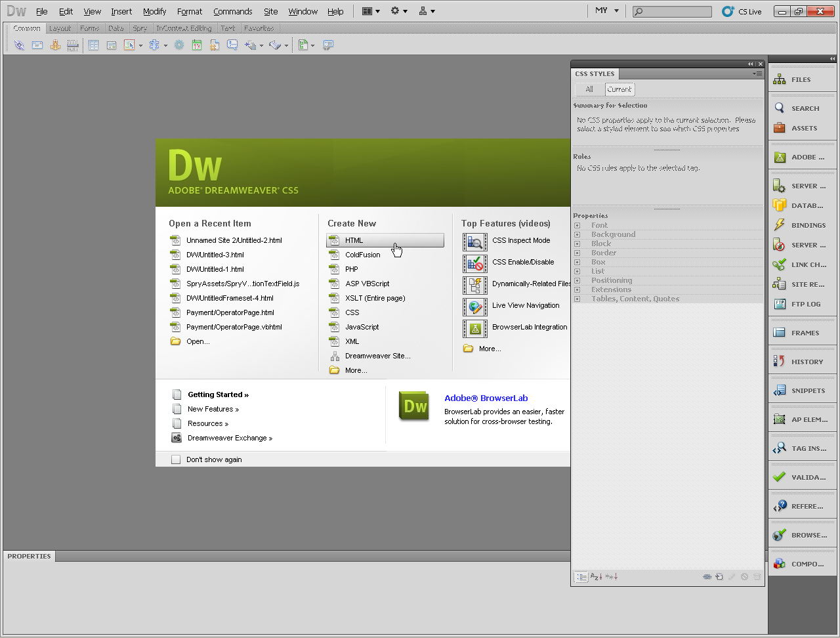
Task: Open the Assets briefcase panel
Action: tap(780, 128)
